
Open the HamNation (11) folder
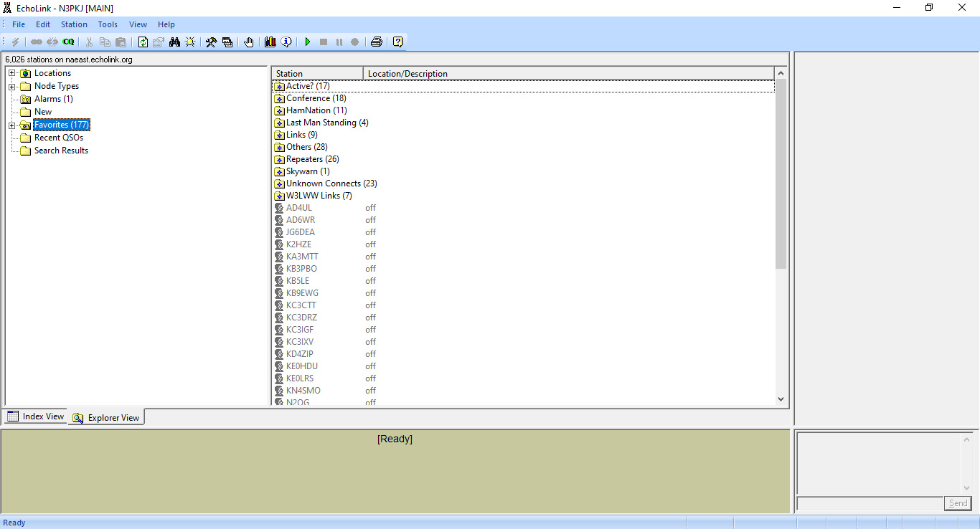316,110
